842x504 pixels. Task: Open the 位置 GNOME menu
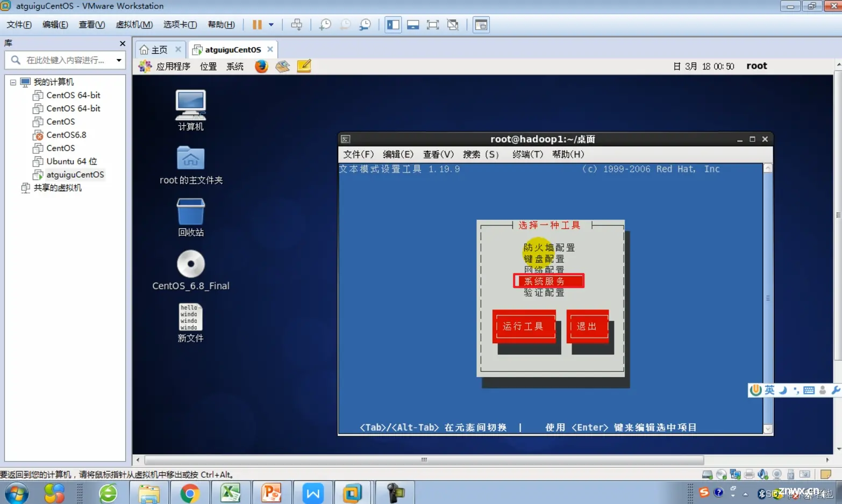(x=208, y=66)
